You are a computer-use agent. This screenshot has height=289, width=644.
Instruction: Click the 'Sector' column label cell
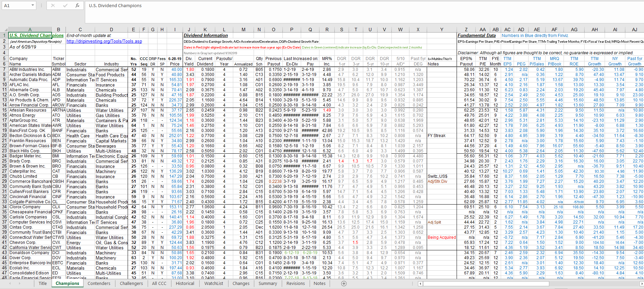(80, 64)
